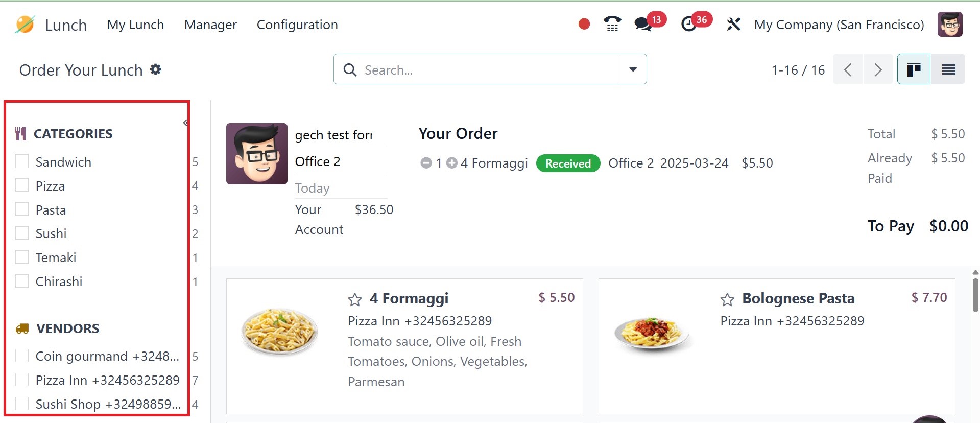The width and height of the screenshot is (980, 423).
Task: Open the search options dropdown arrow
Action: point(633,69)
